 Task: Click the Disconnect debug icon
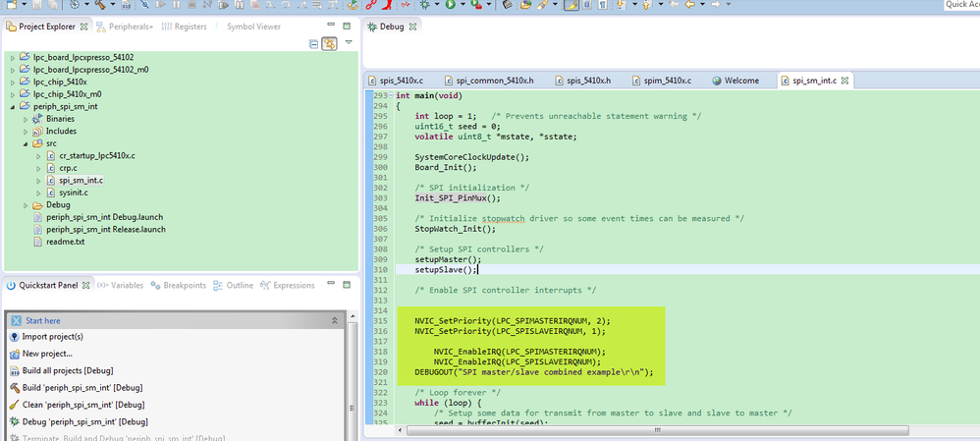click(x=207, y=4)
